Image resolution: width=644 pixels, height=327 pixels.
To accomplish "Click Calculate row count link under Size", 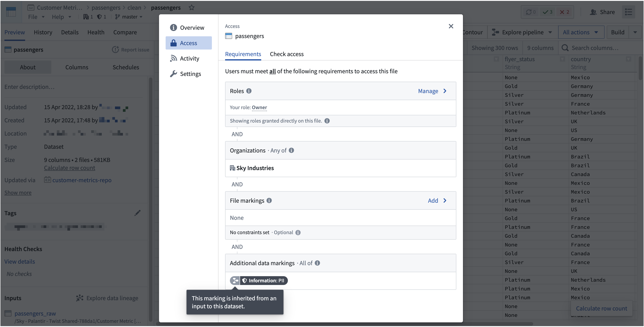I will 70,168.
